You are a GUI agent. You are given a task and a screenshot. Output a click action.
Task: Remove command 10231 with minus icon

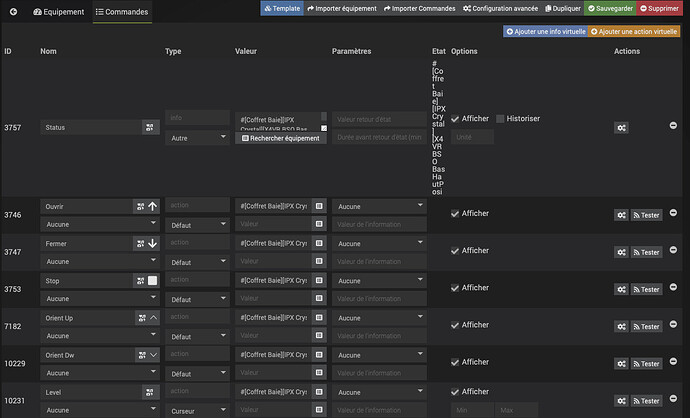(673, 398)
